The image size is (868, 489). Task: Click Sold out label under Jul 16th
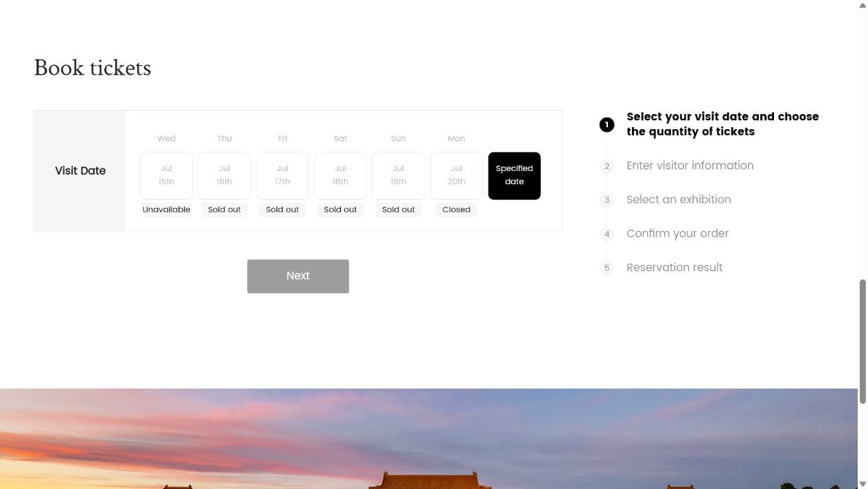click(x=224, y=209)
